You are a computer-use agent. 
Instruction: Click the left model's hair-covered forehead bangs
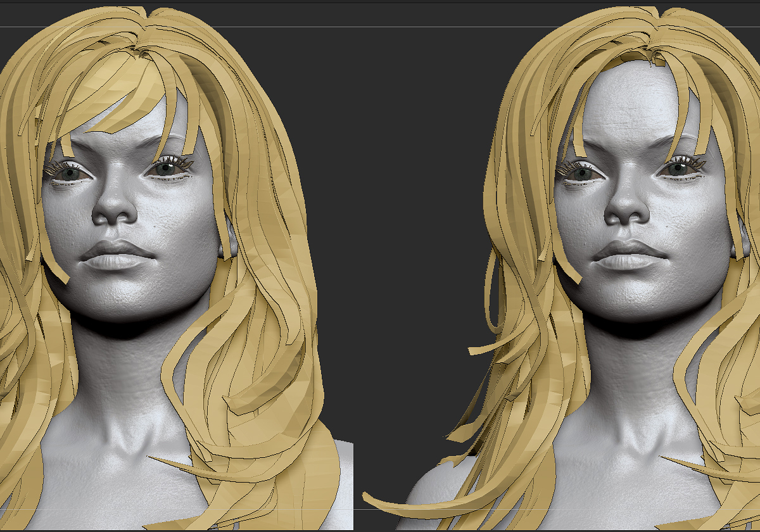point(117,95)
